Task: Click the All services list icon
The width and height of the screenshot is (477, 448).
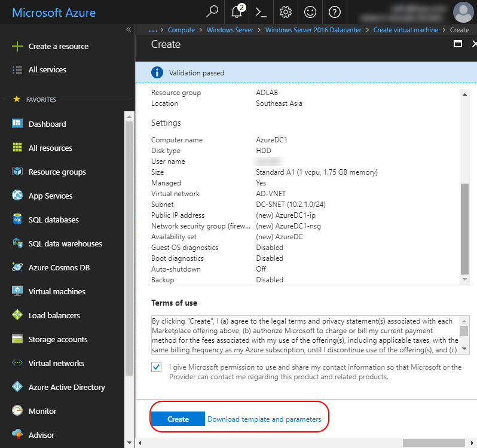Action: point(17,70)
